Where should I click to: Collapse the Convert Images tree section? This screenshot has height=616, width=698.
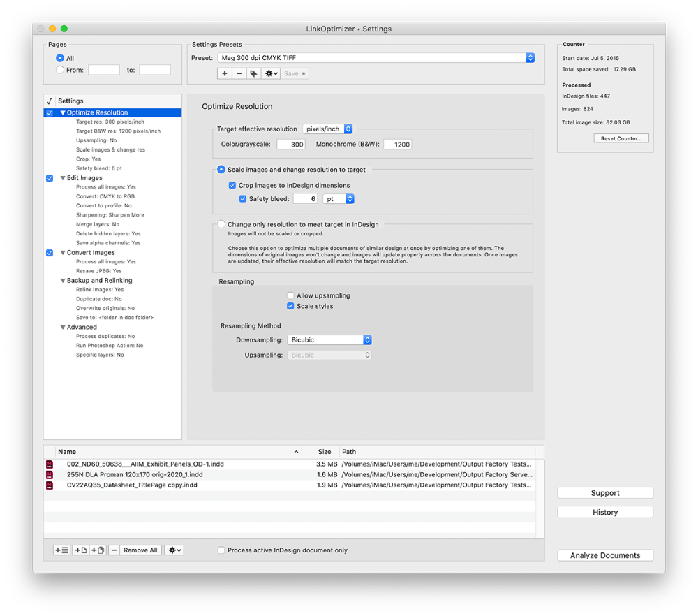click(63, 253)
